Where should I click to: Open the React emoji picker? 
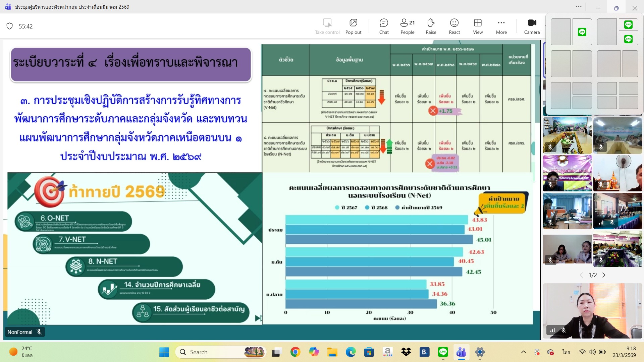(454, 26)
